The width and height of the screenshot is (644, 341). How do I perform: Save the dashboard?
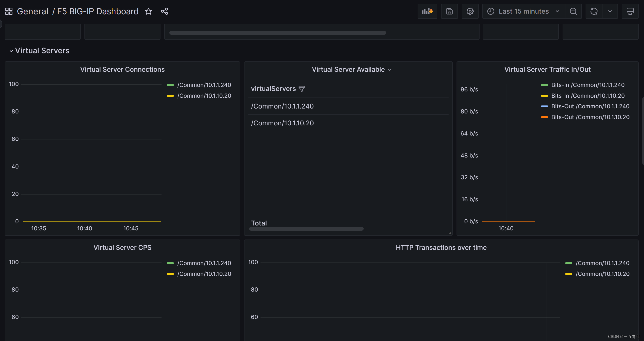tap(449, 11)
